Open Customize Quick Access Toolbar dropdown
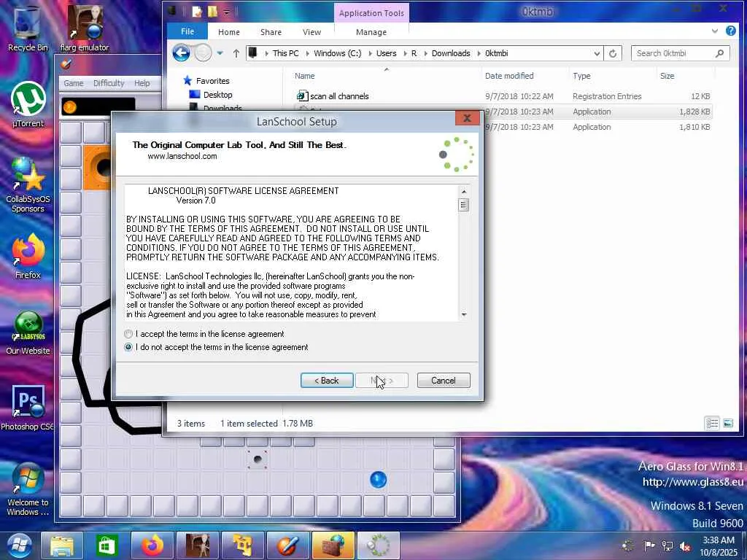This screenshot has width=747, height=560. [x=227, y=12]
